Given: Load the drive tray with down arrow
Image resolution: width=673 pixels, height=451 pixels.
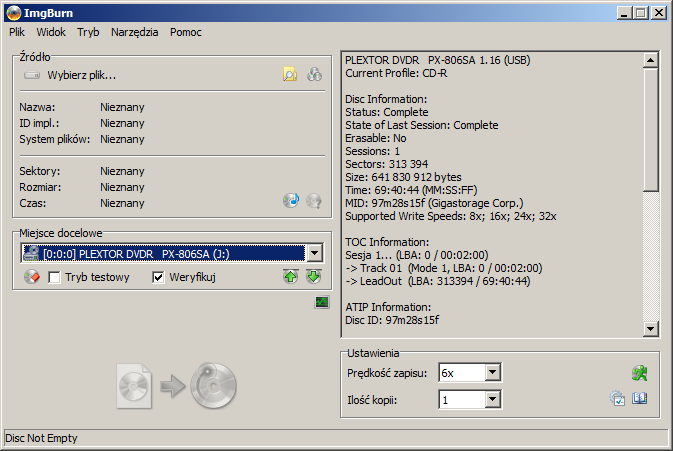Looking at the screenshot, I should point(314,277).
